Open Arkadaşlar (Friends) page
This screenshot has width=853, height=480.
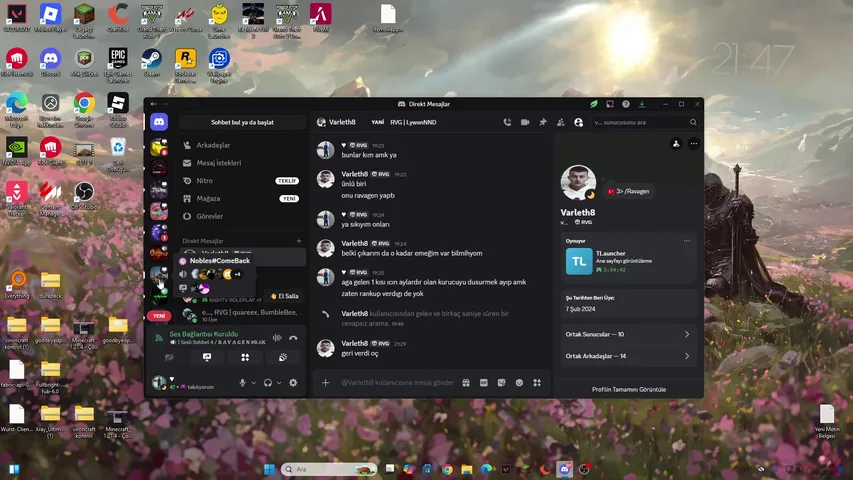(x=242, y=145)
